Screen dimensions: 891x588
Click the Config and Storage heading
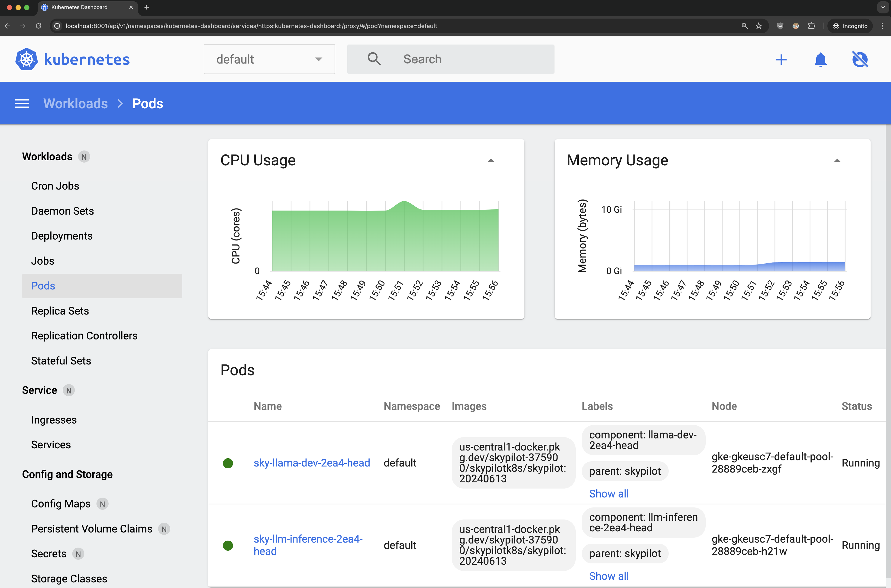pyautogui.click(x=67, y=475)
